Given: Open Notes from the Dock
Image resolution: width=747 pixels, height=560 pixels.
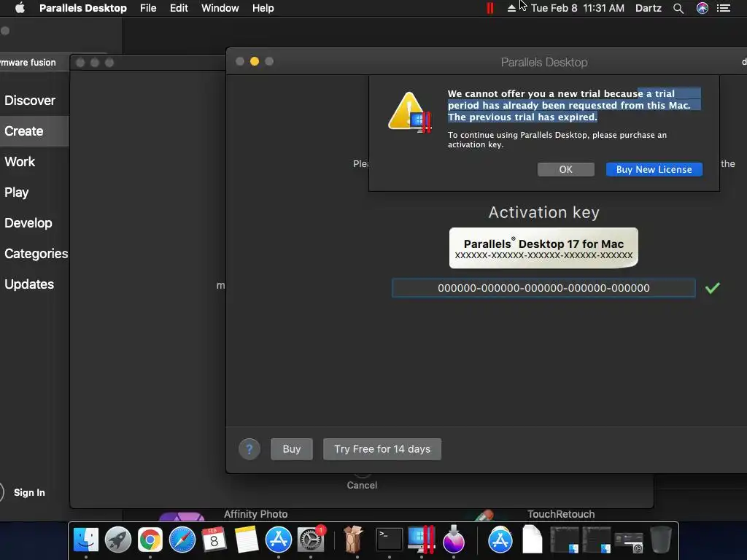Looking at the screenshot, I should point(247,540).
